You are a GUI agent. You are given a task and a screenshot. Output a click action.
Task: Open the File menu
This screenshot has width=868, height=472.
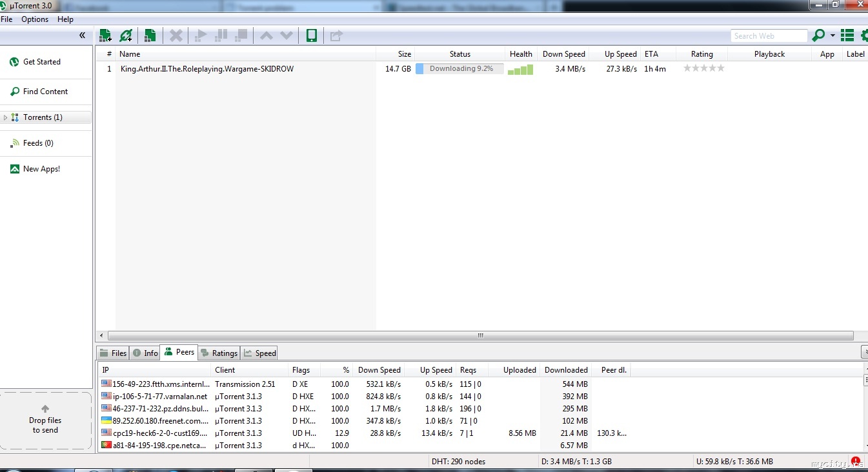(6, 19)
